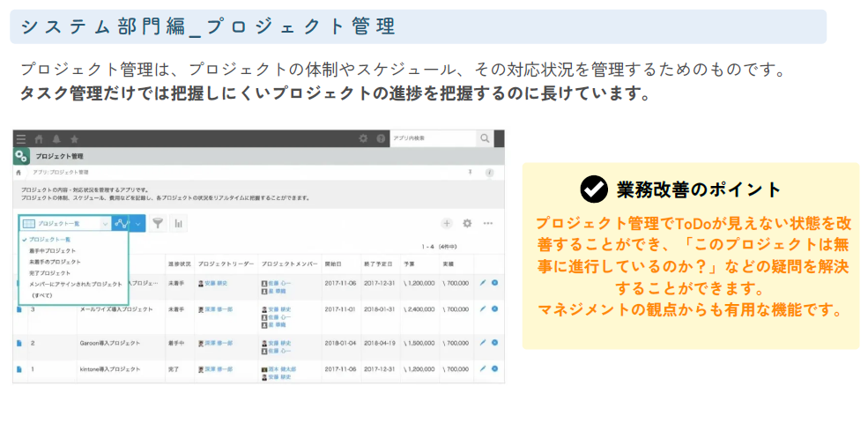Image resolution: width=868 pixels, height=438 pixels.
Task: Open the hamburger menu in the dark header
Action: pyautogui.click(x=21, y=139)
